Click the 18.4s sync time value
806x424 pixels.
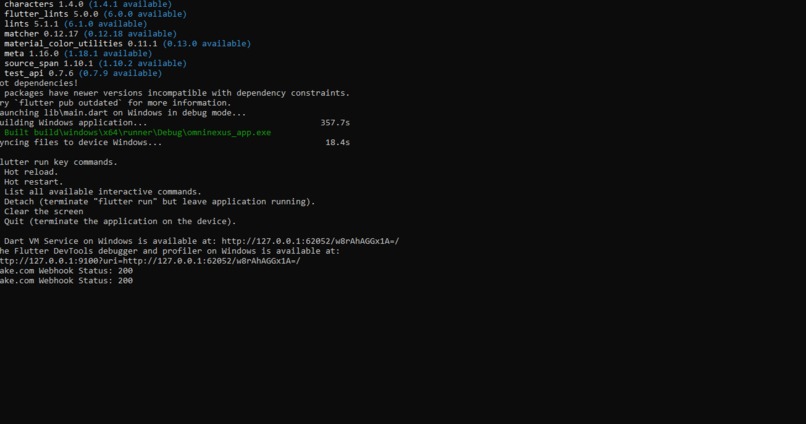pos(338,142)
